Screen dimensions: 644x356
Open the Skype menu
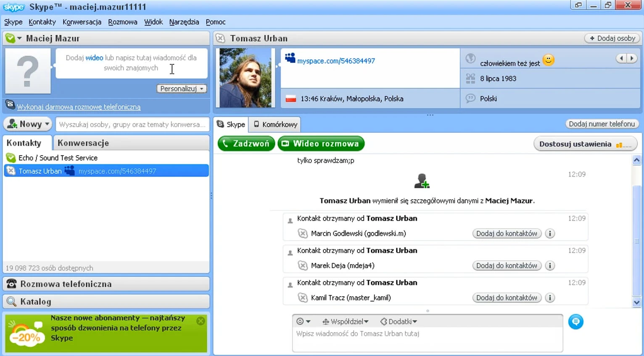coord(13,22)
